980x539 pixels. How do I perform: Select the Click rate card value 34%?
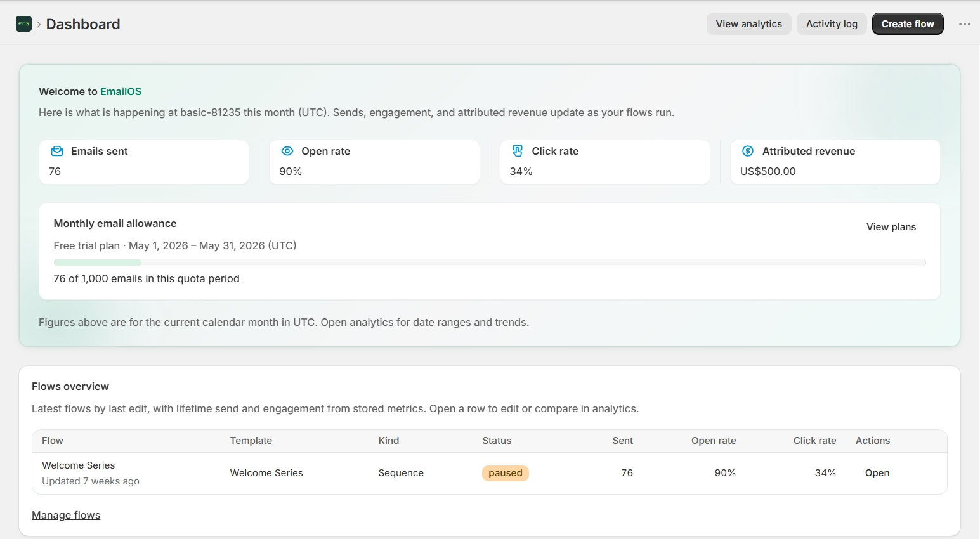(x=521, y=171)
